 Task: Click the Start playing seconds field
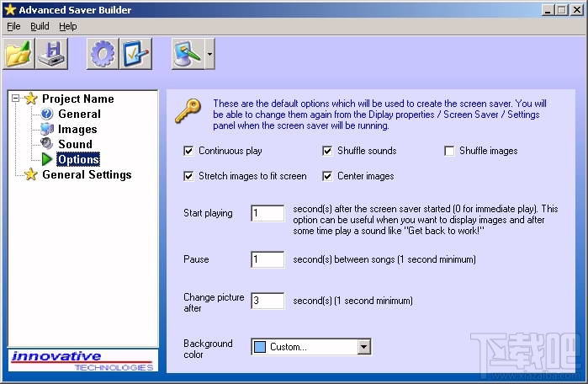coord(268,213)
